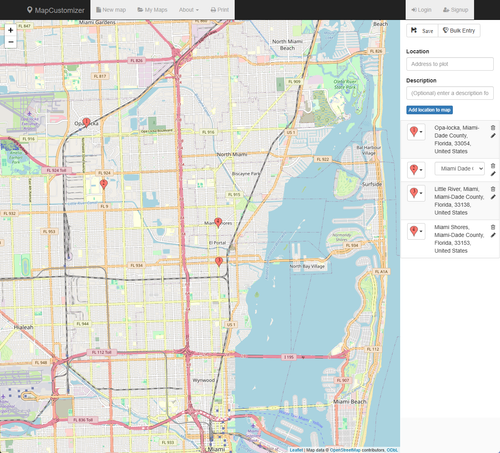This screenshot has height=453, width=500.
Task: Click map marker 4 at Miami Shores
Action: [x=218, y=222]
